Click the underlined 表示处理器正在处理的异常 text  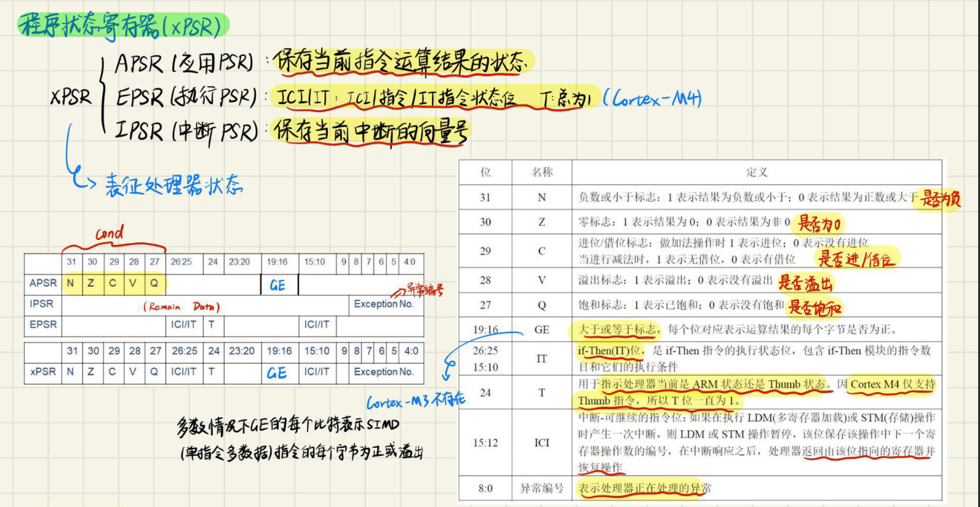[644, 488]
